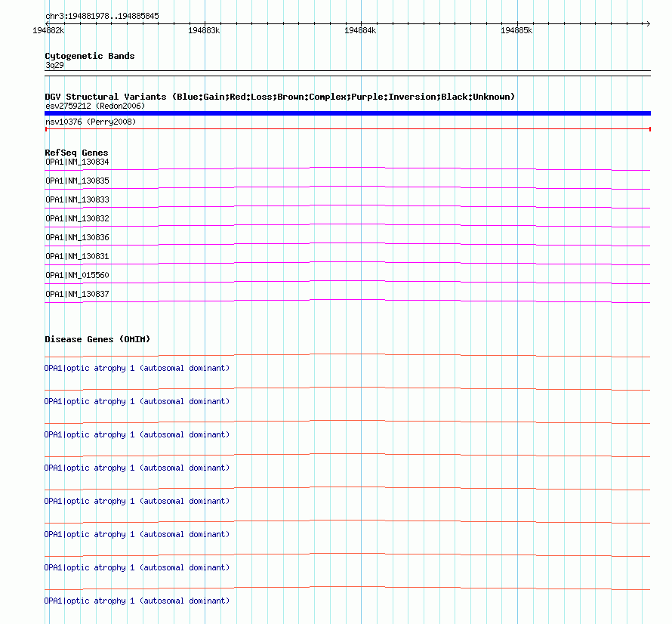The height and width of the screenshot is (624, 672).
Task: Select the Disease Genes (OMIM) track title
Action: (97, 339)
